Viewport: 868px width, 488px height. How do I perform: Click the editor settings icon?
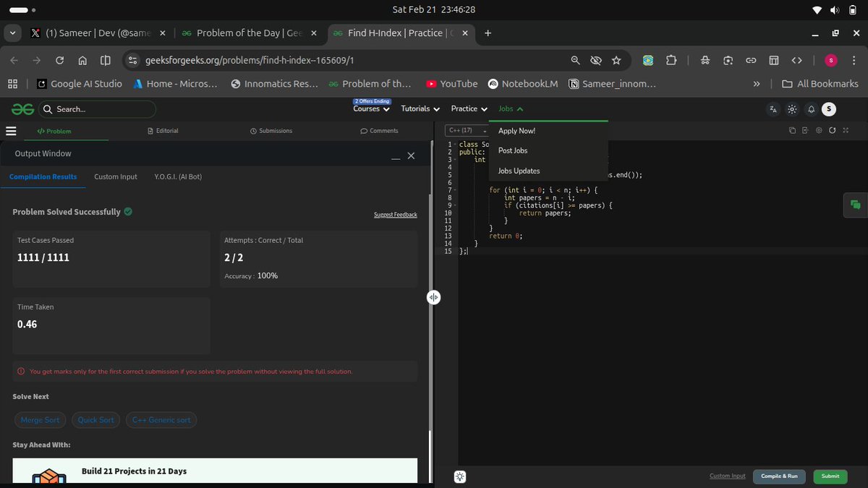coord(819,130)
